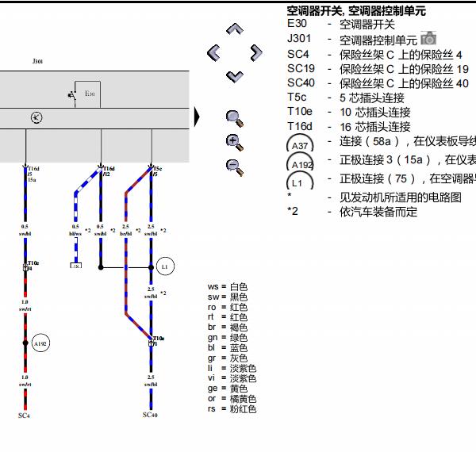This screenshot has width=476, height=452.
Task: Click the SC19 legend entry code
Action: [x=301, y=68]
